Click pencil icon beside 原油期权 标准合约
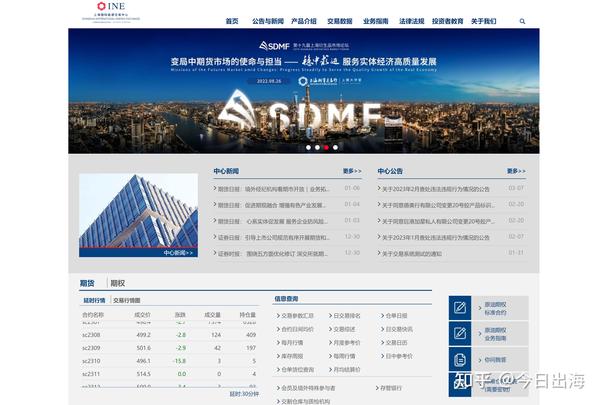600x405 pixels. 460,308
